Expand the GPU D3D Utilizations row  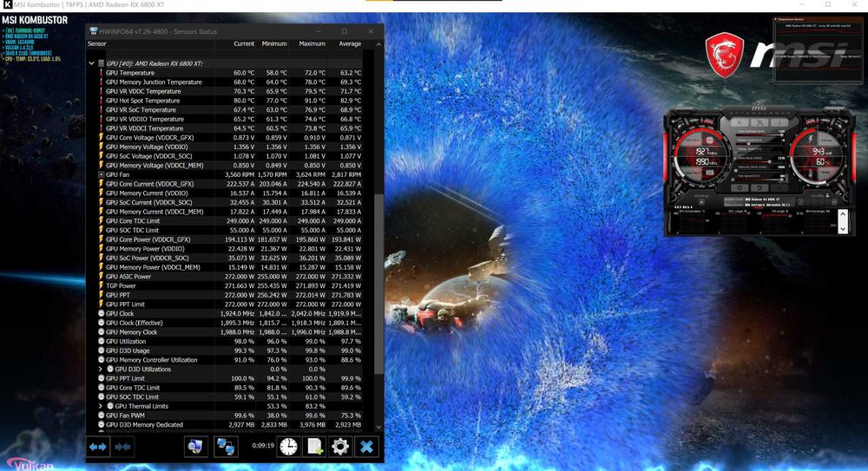click(x=100, y=370)
